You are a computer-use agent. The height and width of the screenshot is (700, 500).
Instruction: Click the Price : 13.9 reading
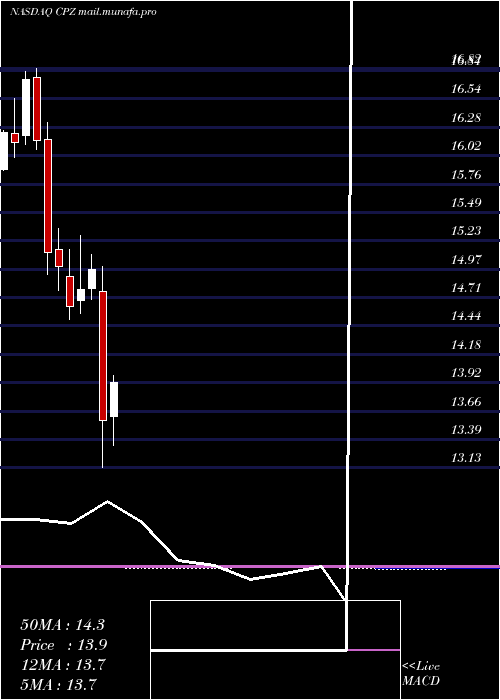(x=63, y=645)
